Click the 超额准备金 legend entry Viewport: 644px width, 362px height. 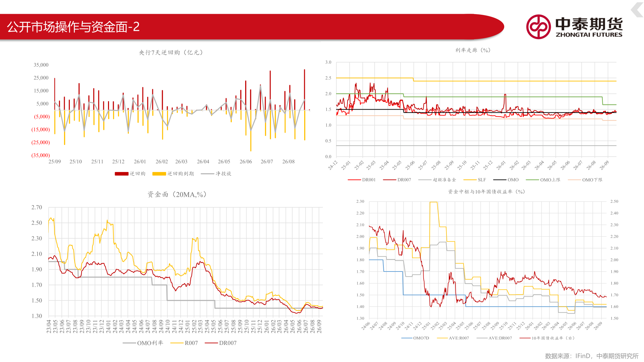click(437, 180)
